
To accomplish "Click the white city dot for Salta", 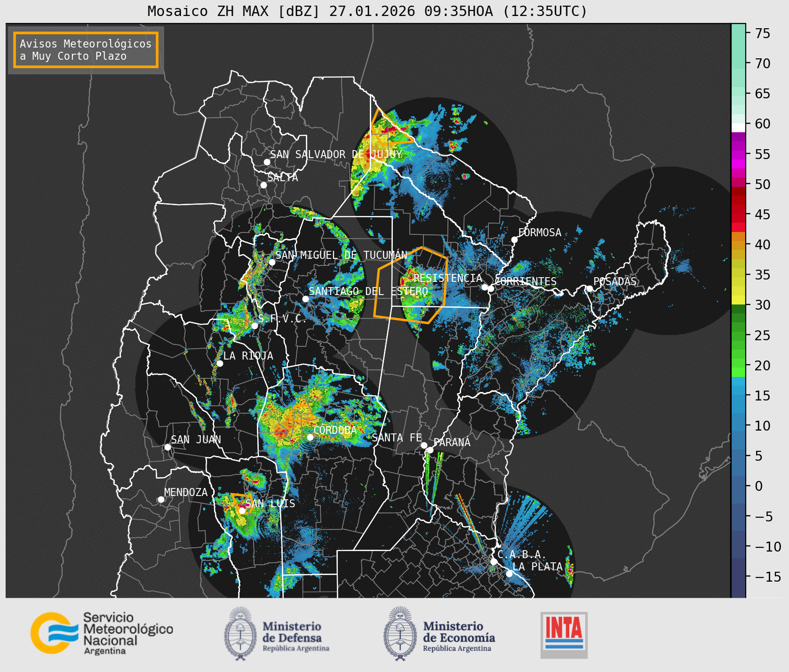I will (264, 185).
